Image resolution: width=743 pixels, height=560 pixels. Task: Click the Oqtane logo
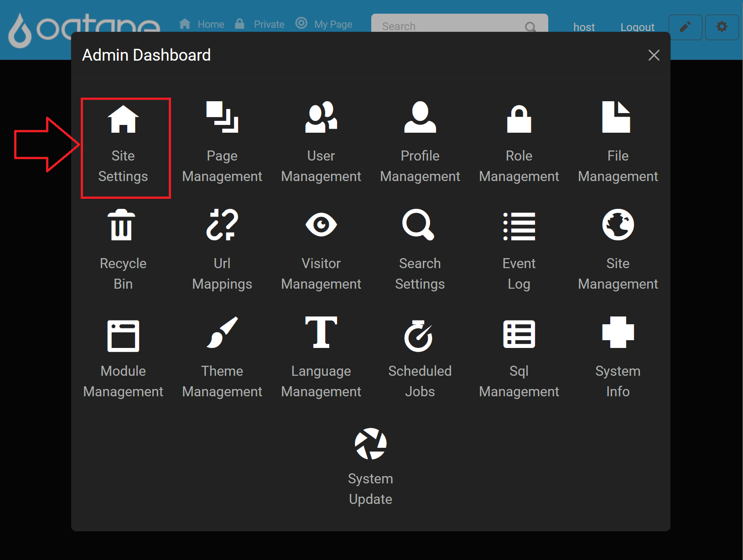coord(84,30)
